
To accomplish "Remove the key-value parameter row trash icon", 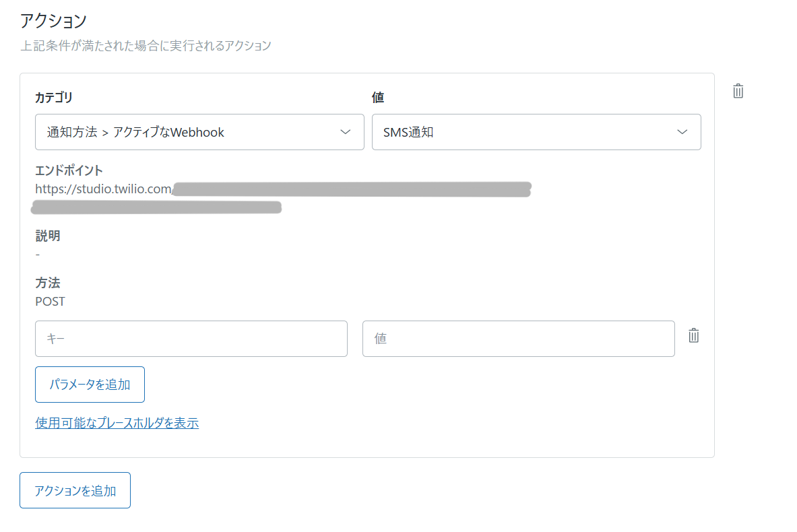I will [x=693, y=335].
